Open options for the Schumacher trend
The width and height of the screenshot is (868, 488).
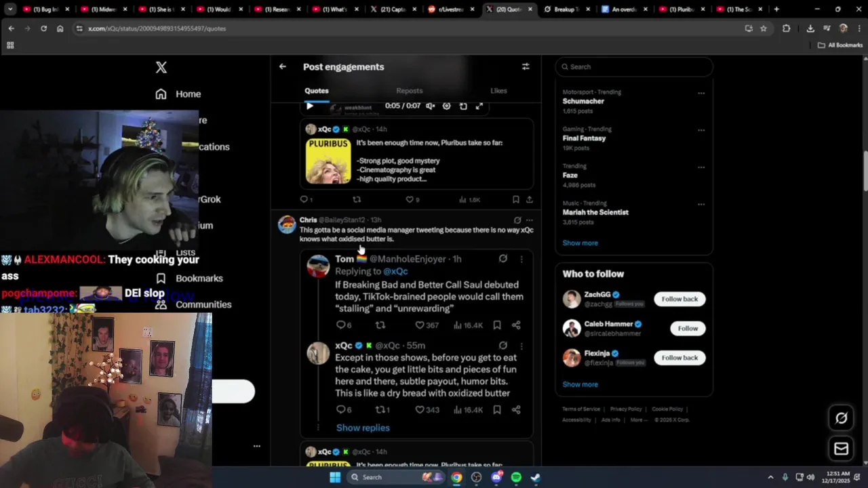701,93
